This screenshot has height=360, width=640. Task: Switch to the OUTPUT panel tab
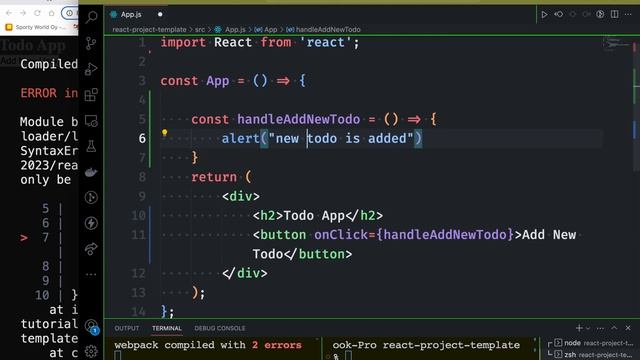pos(127,328)
